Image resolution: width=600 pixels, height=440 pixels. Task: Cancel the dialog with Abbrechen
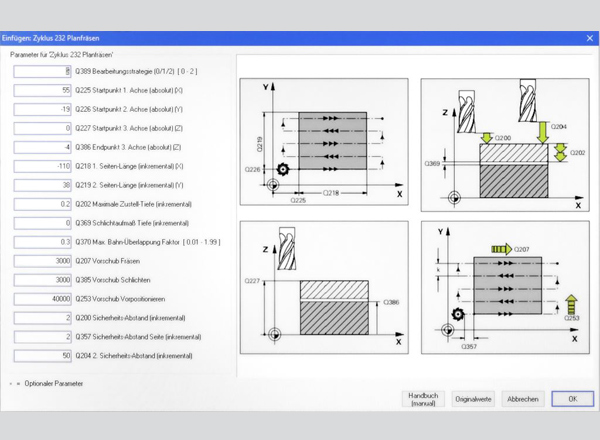[x=522, y=398]
